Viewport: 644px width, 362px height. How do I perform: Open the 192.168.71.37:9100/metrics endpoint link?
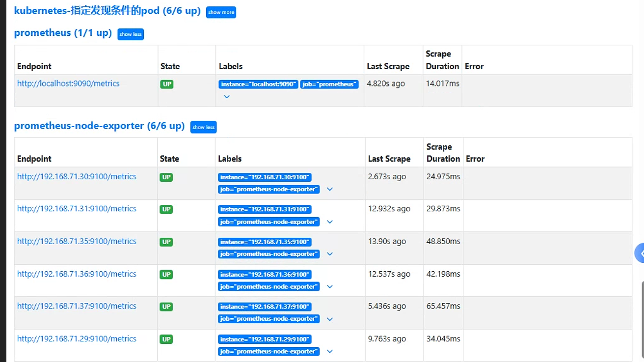(77, 306)
